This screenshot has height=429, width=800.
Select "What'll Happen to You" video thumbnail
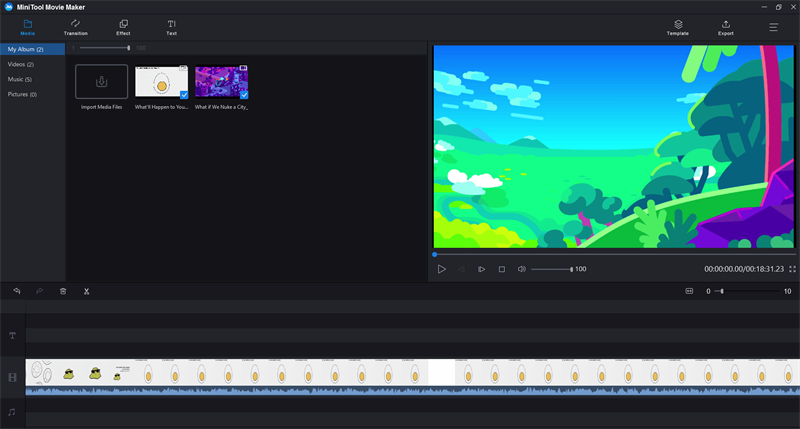click(161, 82)
